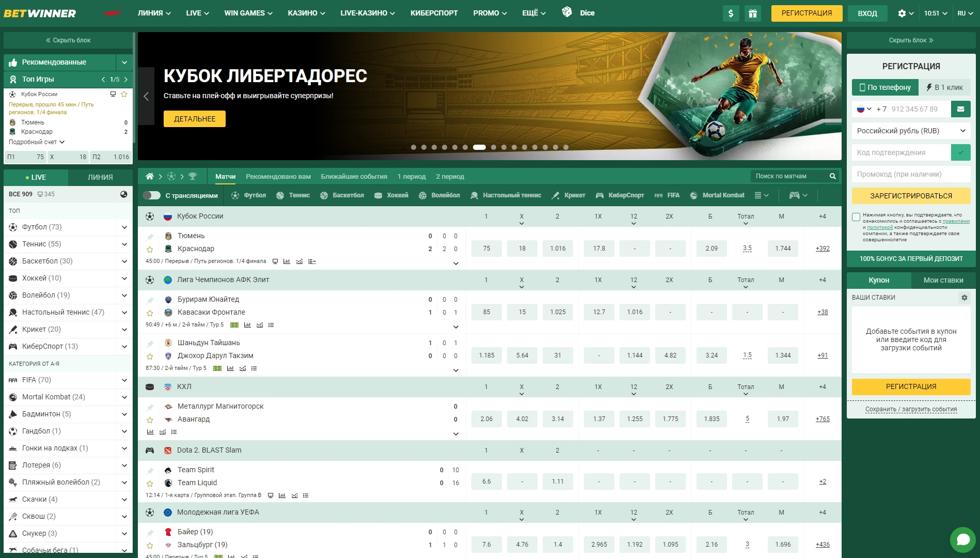Image resolution: width=980 pixels, height=558 pixels.
Task: Open the BetWinner logo
Action: click(40, 13)
